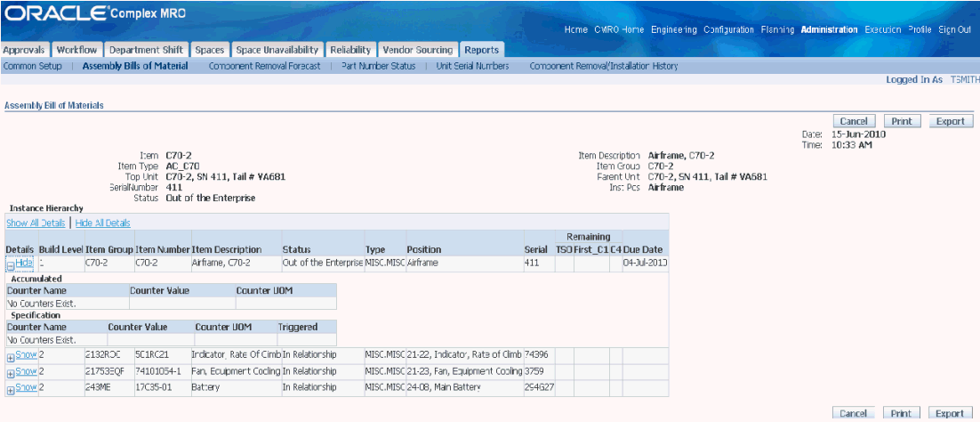Open Vendor Sourcing tab
The width and height of the screenshot is (980, 422).
(417, 50)
